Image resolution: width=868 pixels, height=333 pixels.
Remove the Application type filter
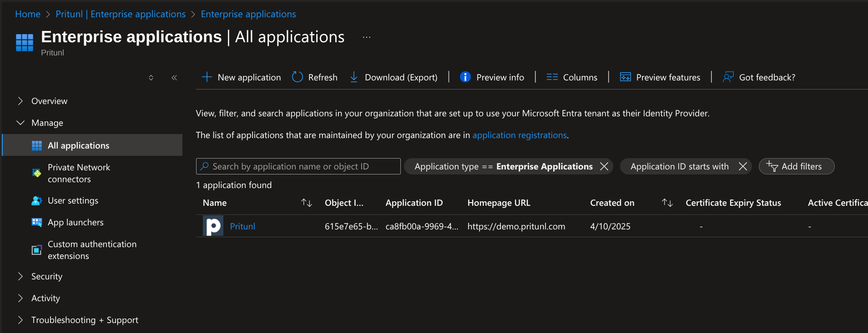click(x=604, y=167)
